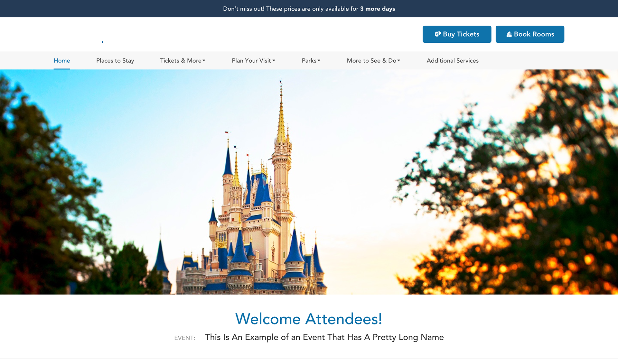Expand the Plan Your Visit dropdown arrow
This screenshot has height=364, width=618.
274,60
